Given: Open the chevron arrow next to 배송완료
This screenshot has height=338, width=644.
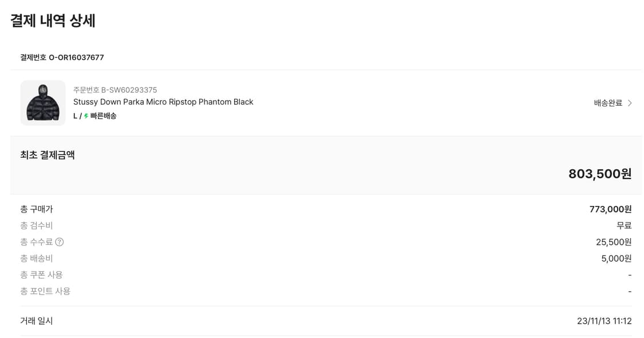Looking at the screenshot, I should [630, 103].
